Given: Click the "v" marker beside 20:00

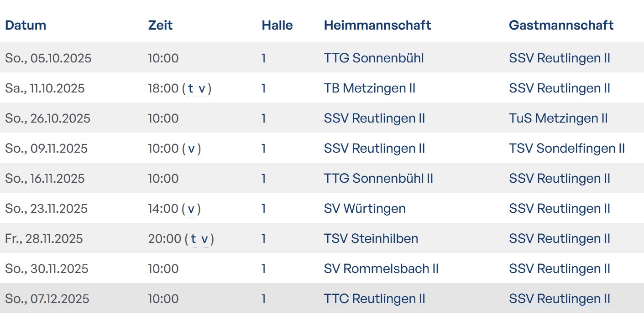Looking at the screenshot, I should 204,239.
